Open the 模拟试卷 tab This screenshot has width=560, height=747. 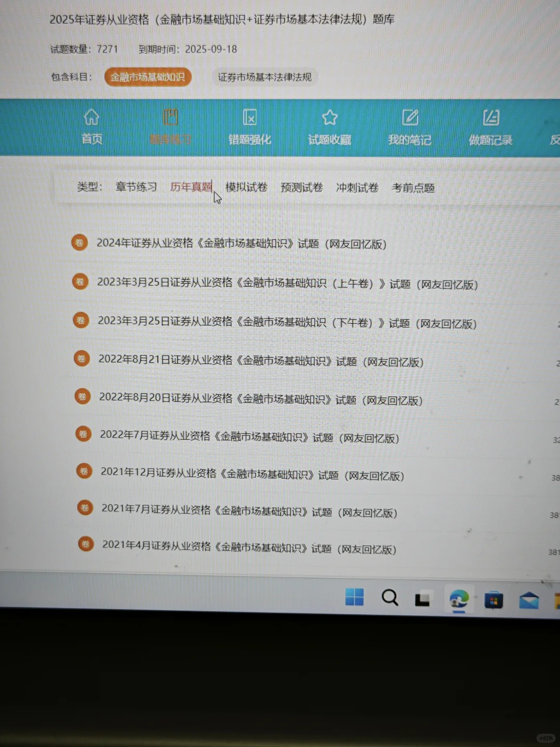(x=246, y=188)
